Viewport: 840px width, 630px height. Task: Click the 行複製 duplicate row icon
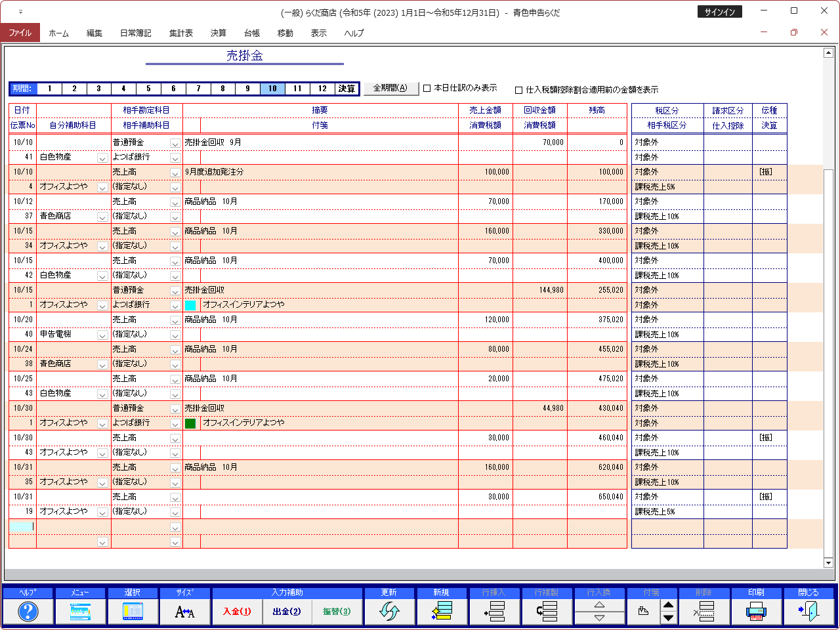coord(547,612)
